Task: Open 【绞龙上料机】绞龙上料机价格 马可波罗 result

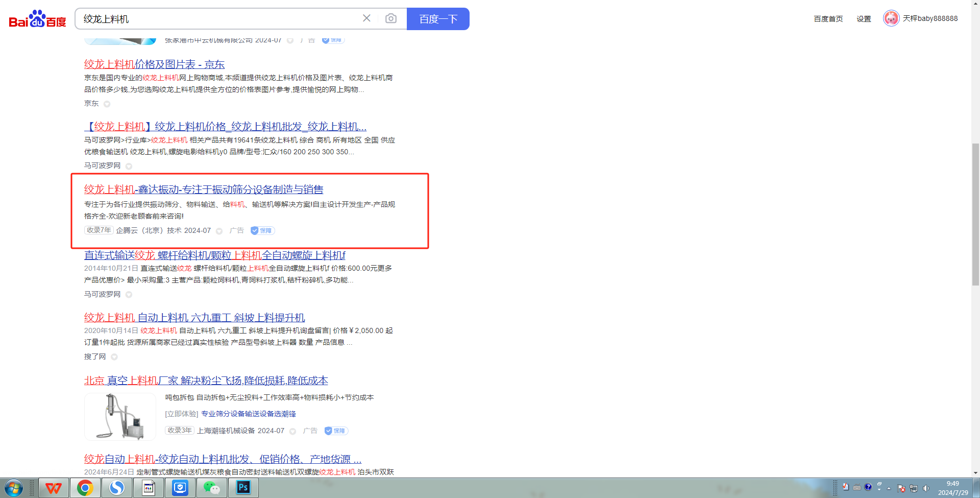Action: [225, 127]
